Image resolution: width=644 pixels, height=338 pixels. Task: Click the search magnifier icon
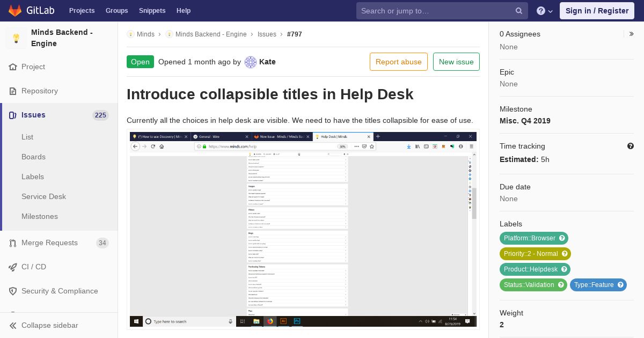pos(519,11)
